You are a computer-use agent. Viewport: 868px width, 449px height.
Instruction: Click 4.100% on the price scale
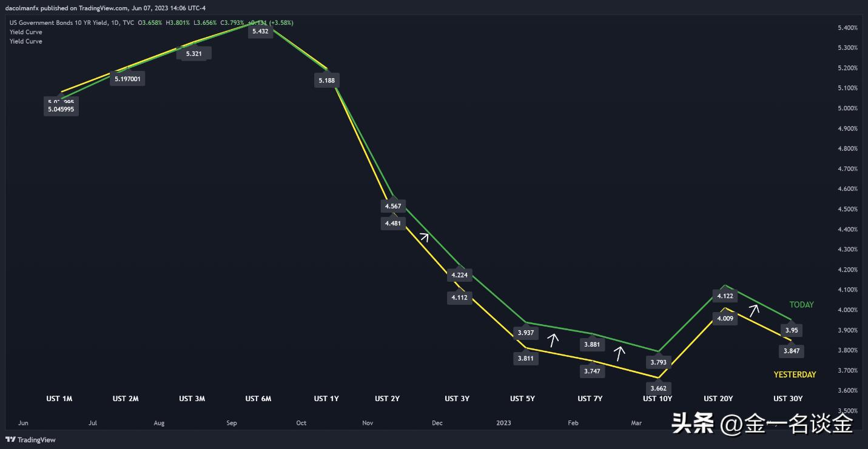(x=847, y=290)
